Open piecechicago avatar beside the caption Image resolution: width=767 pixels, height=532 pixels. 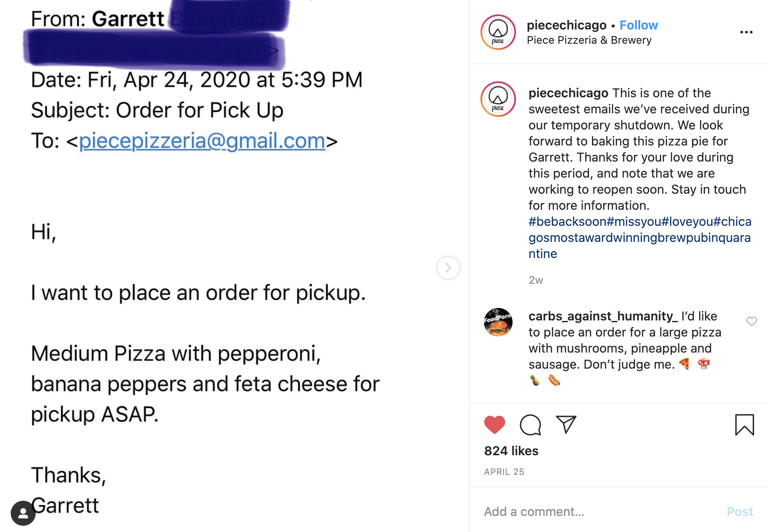click(498, 99)
